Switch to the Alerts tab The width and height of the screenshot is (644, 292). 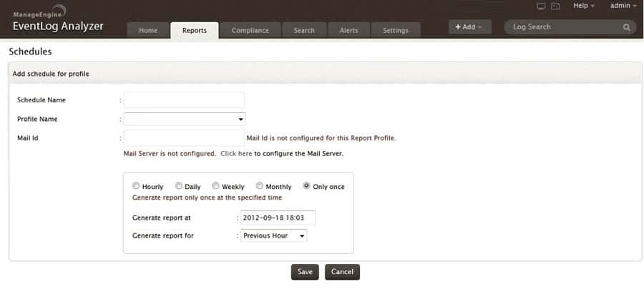[348, 30]
